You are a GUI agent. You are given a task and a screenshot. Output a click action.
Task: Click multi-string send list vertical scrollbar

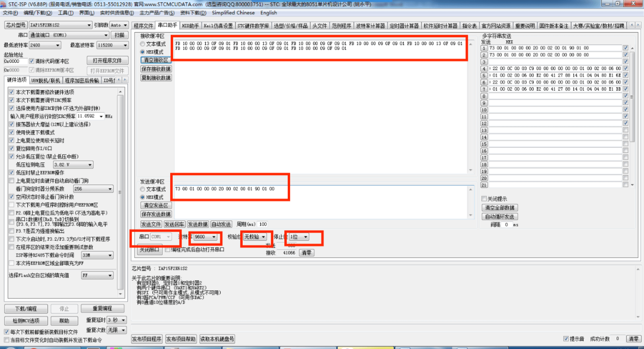pyautogui.click(x=632, y=117)
